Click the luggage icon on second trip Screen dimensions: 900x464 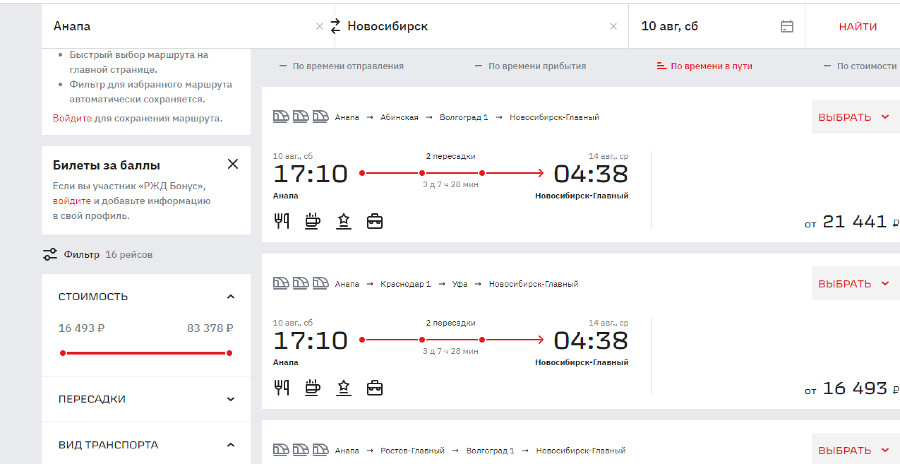pyautogui.click(x=374, y=387)
